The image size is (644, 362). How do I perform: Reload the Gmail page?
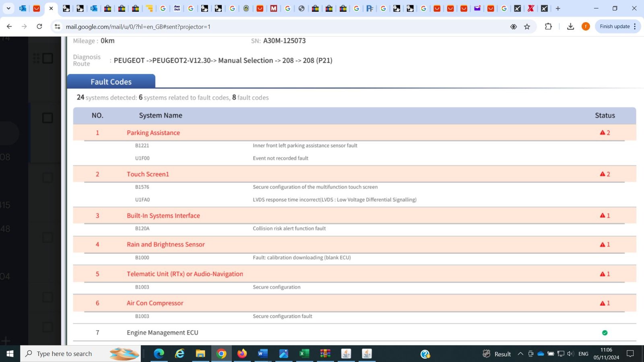coord(39,27)
